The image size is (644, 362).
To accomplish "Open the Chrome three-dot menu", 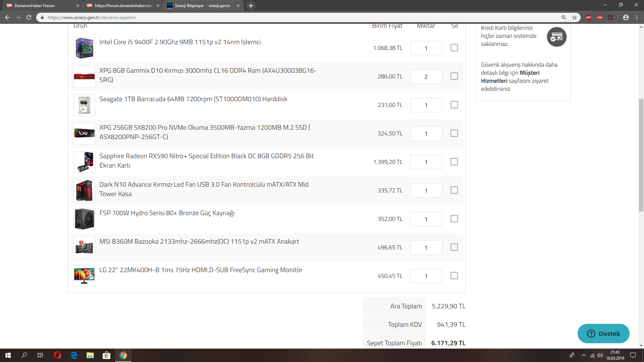I will click(x=637, y=17).
